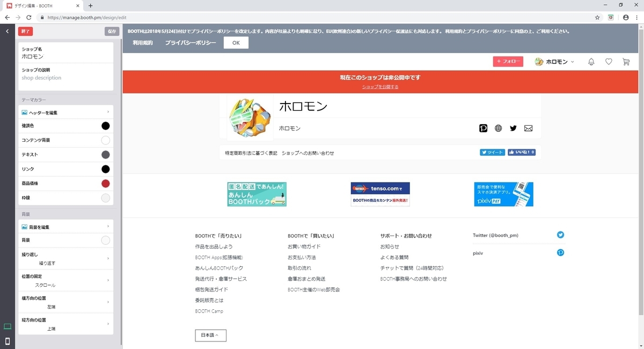Open 作品を出品しよう footer link
Screen dimensions: 644x349
point(214,246)
